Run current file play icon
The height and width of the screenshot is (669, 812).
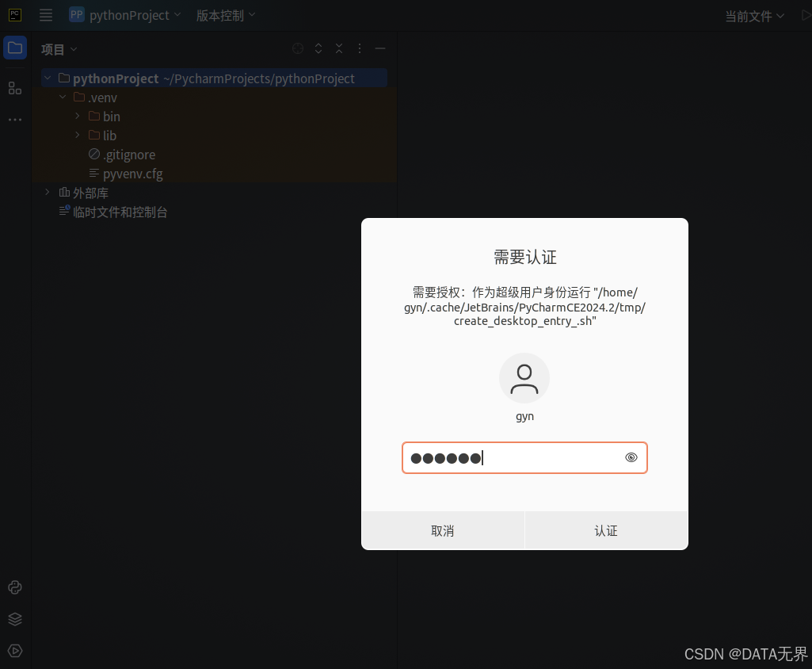(x=806, y=16)
